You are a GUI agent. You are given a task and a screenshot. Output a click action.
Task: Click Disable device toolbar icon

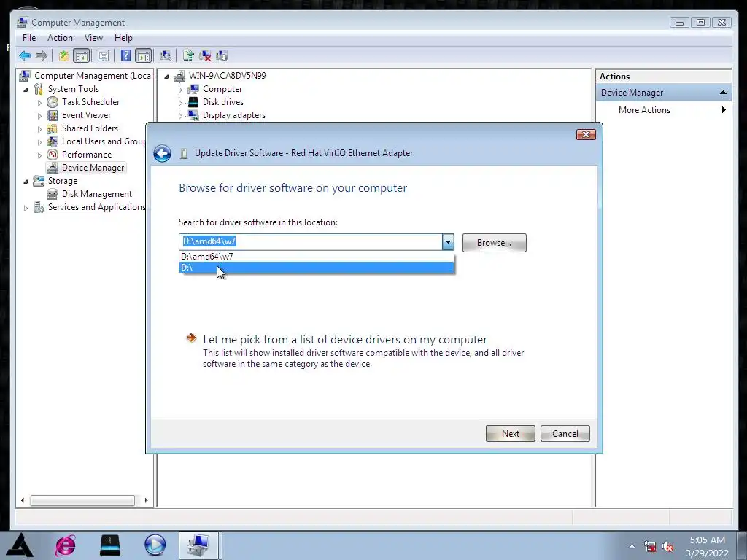[222, 55]
